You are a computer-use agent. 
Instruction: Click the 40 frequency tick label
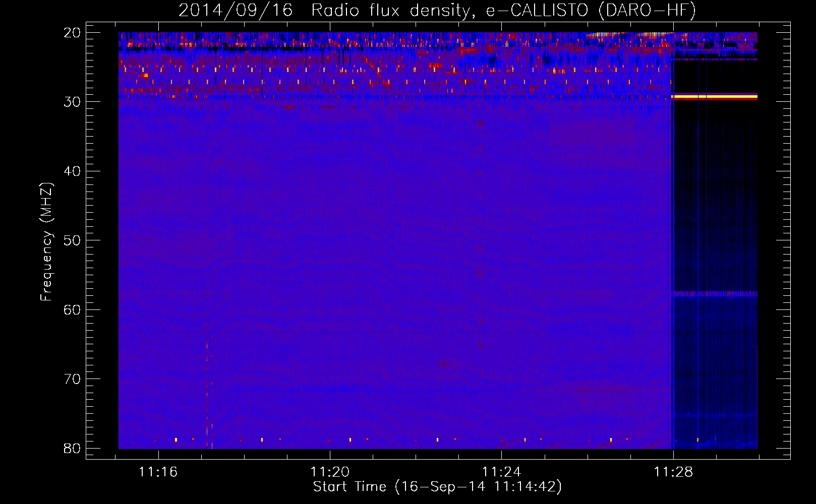point(72,171)
